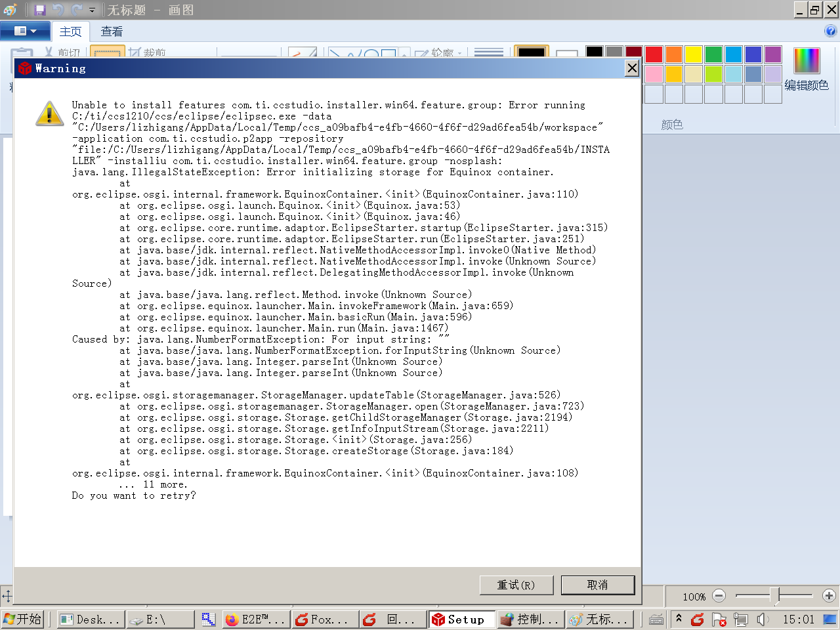Viewport: 840px width, 630px height.
Task: Select the rectangular selection tool in Paint
Action: pyautogui.click(x=107, y=52)
